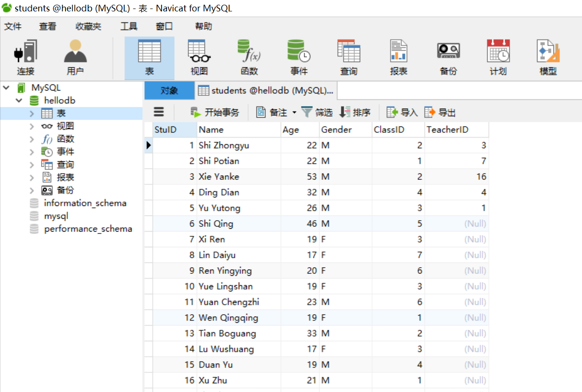Click the Filter (筛选) toolbar button
This screenshot has width=582, height=392.
pos(317,112)
